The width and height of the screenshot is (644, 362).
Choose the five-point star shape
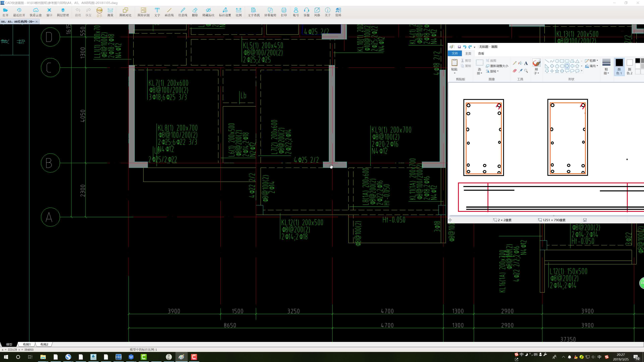557,71
